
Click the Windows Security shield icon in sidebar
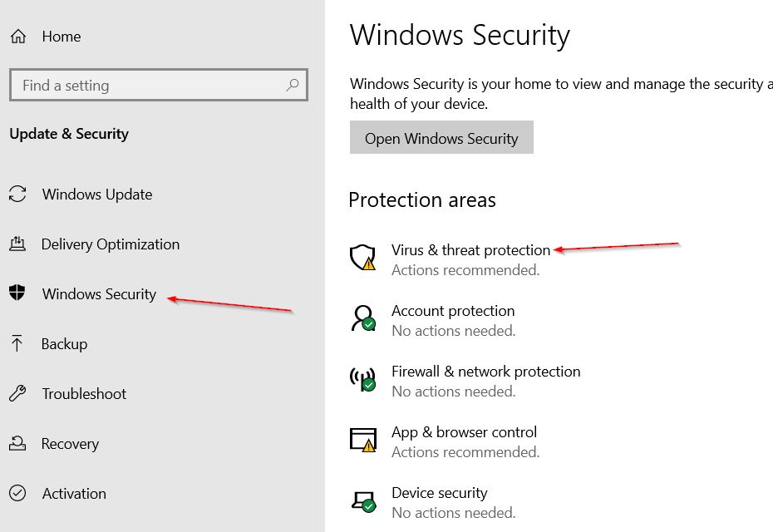(17, 293)
